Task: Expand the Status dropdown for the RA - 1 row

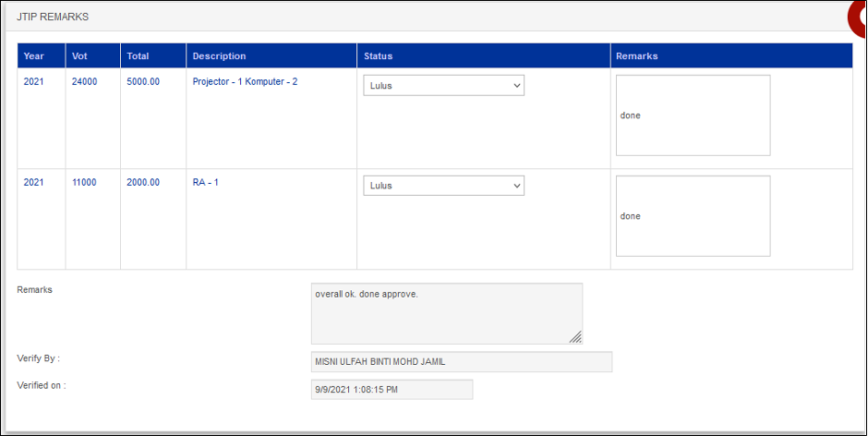Action: click(x=443, y=186)
